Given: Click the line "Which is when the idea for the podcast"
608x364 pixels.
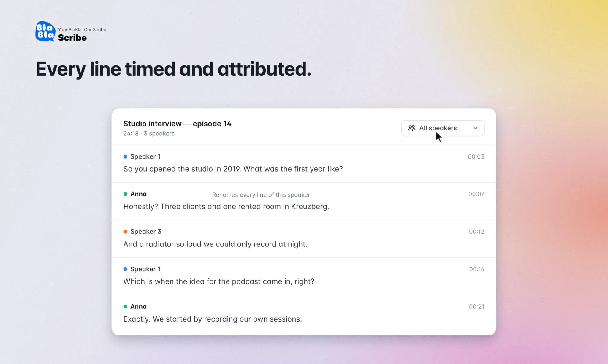Looking at the screenshot, I should click(x=219, y=281).
